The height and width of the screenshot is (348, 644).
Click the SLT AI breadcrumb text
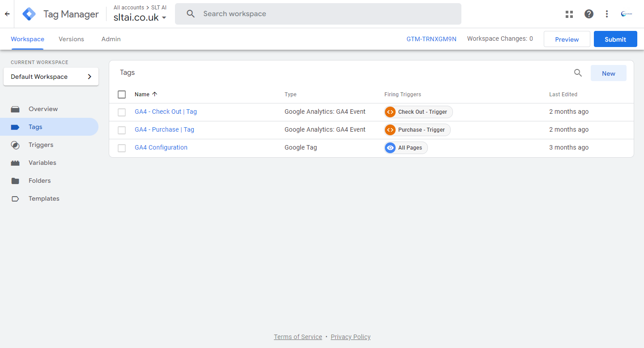click(x=159, y=8)
